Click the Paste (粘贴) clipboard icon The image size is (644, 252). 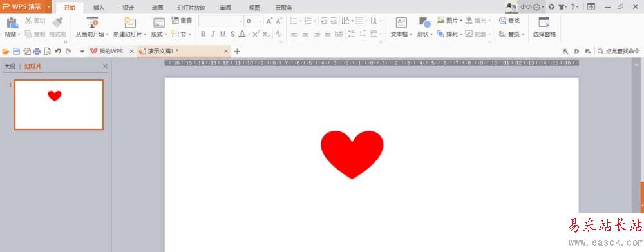click(13, 23)
